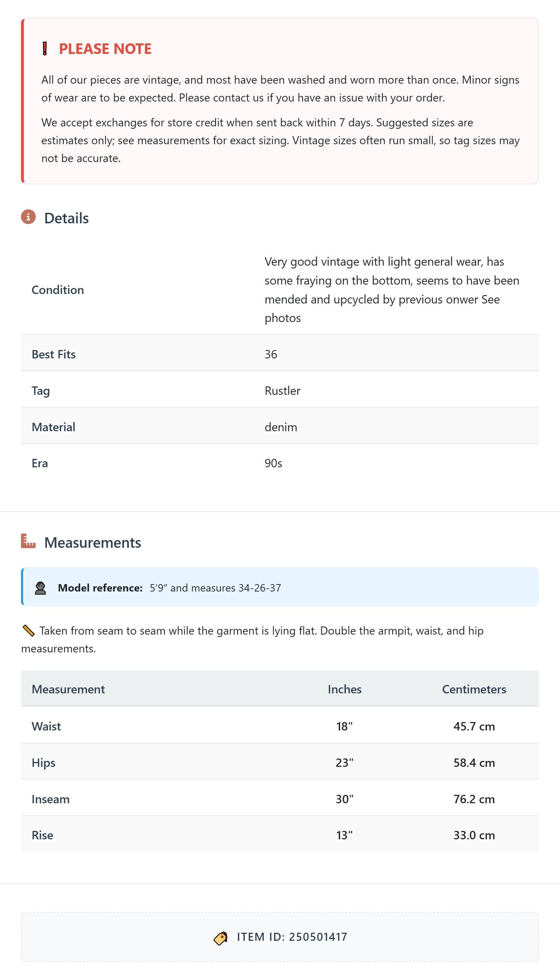Screen dimensions: 560x980
Task: Click the Measurement column header
Action: 68,689
